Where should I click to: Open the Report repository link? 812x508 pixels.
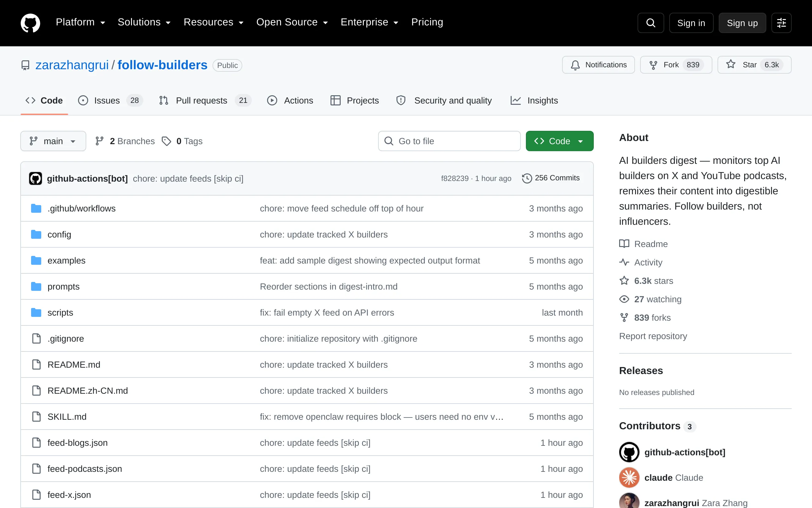653,336
